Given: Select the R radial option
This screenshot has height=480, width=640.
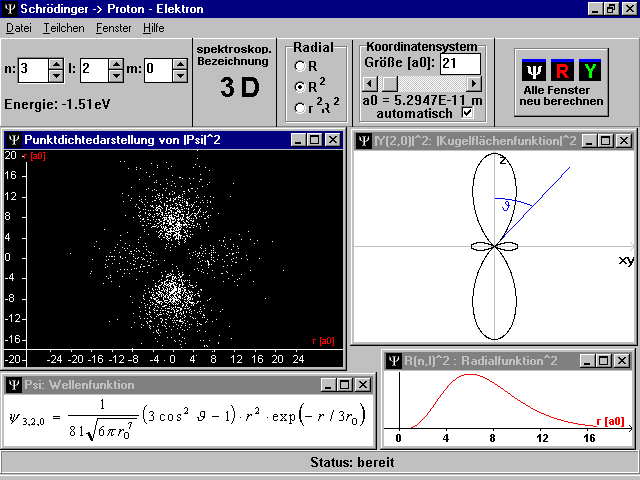Looking at the screenshot, I should click(x=298, y=66).
